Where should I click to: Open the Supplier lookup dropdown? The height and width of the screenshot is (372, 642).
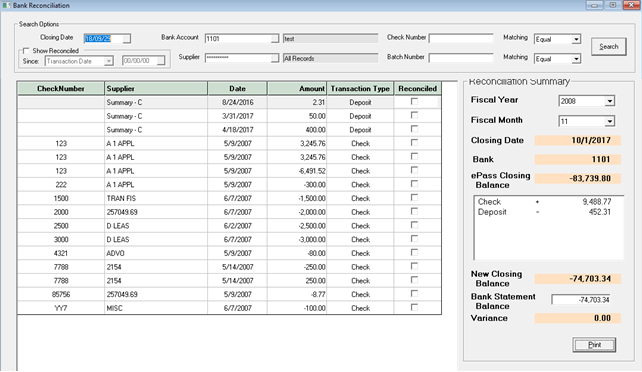(x=275, y=58)
